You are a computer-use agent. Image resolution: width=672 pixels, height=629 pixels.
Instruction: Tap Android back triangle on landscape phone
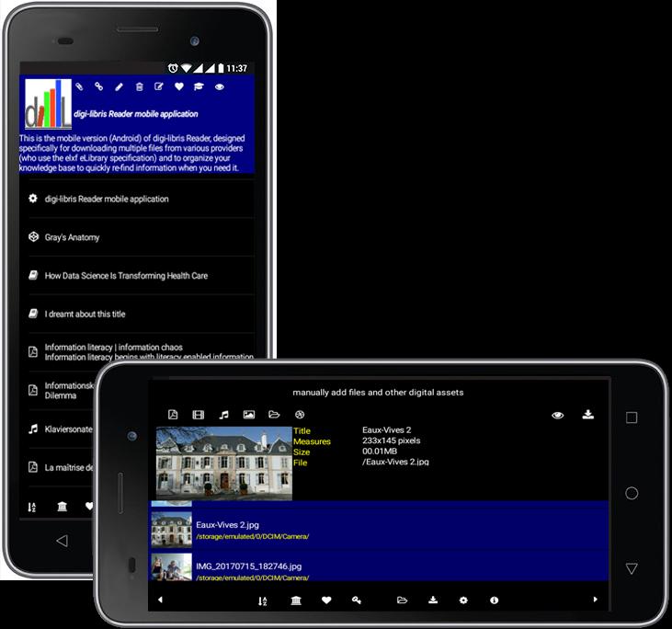click(x=632, y=568)
